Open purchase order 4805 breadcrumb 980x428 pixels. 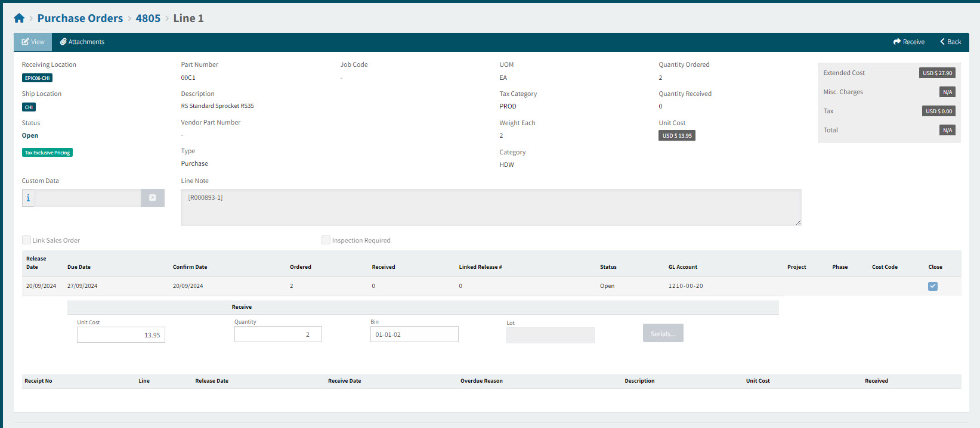pyautogui.click(x=148, y=18)
